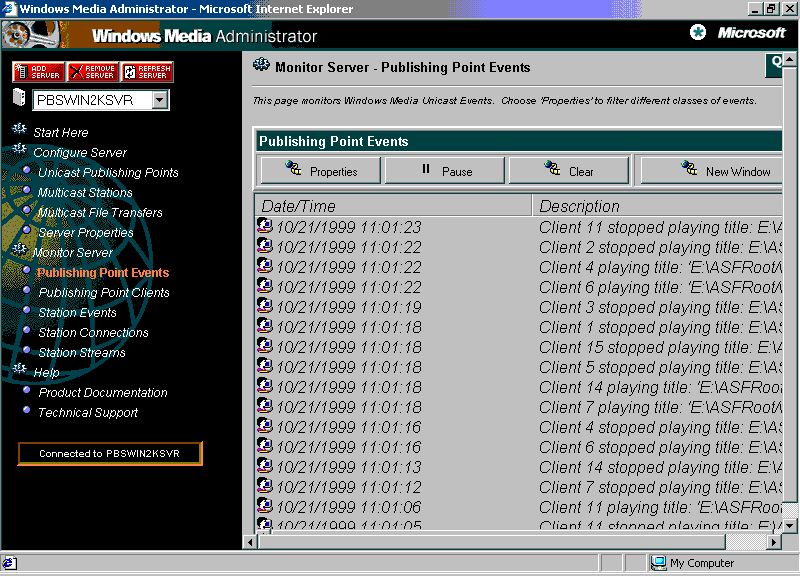
Task: Click the horizontal scrollbar thumb
Action: [492, 542]
